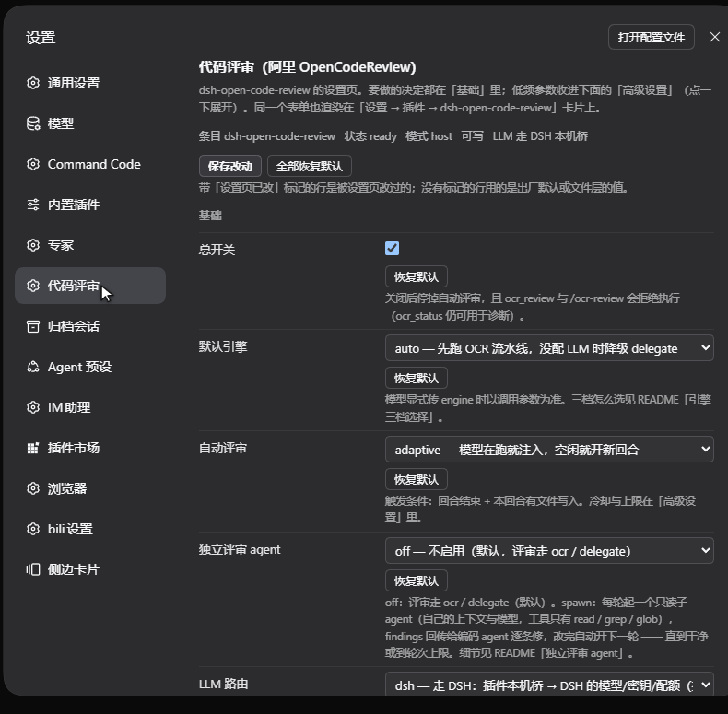
Task: Open the bili 设置 page
Action: click(x=90, y=529)
